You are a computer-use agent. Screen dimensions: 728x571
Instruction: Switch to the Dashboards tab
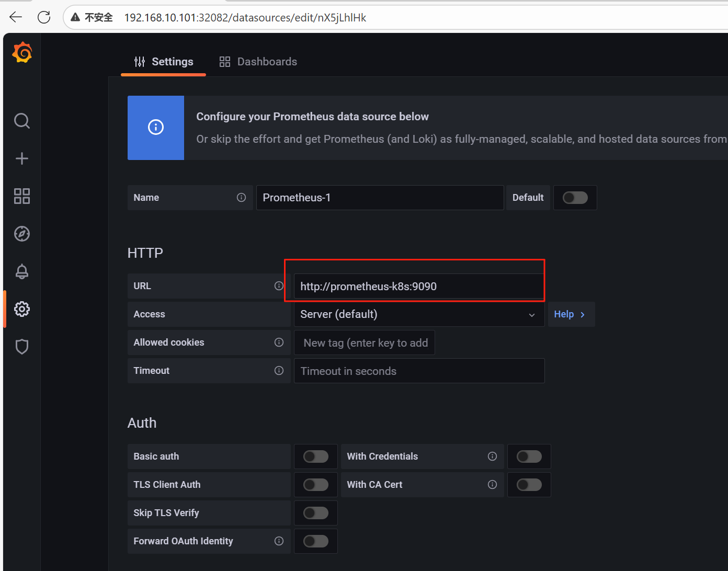tap(258, 62)
